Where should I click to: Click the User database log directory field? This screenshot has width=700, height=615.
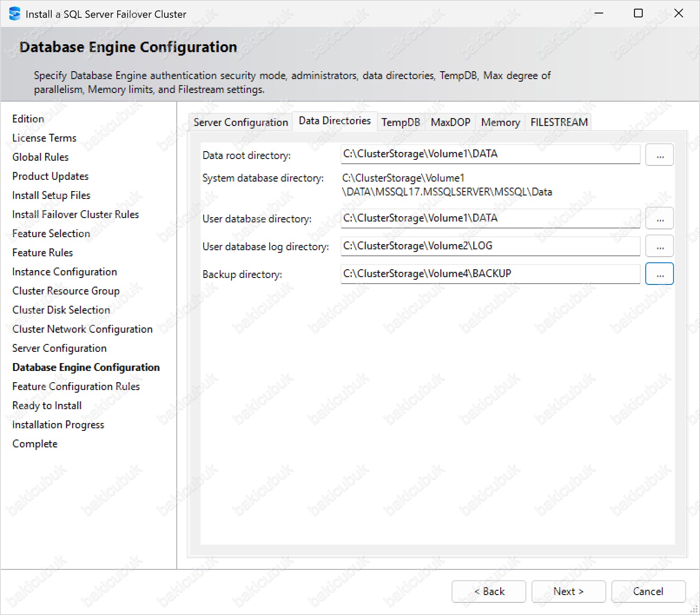(x=490, y=246)
